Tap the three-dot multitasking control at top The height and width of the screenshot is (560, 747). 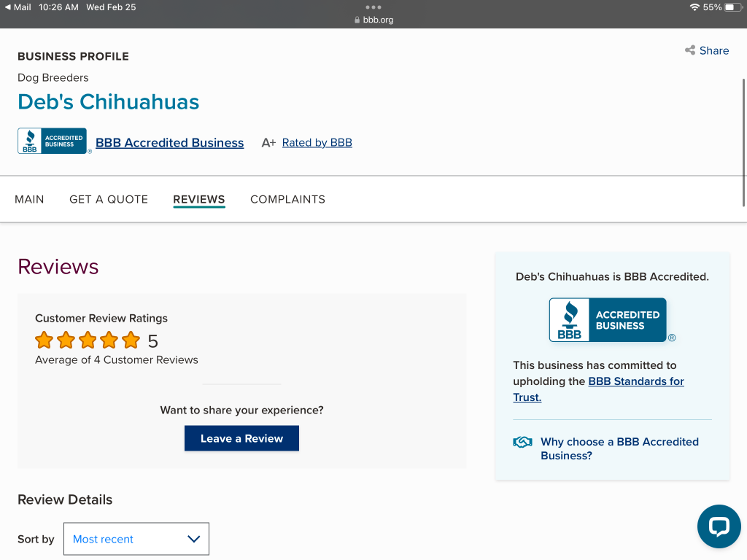pyautogui.click(x=373, y=7)
